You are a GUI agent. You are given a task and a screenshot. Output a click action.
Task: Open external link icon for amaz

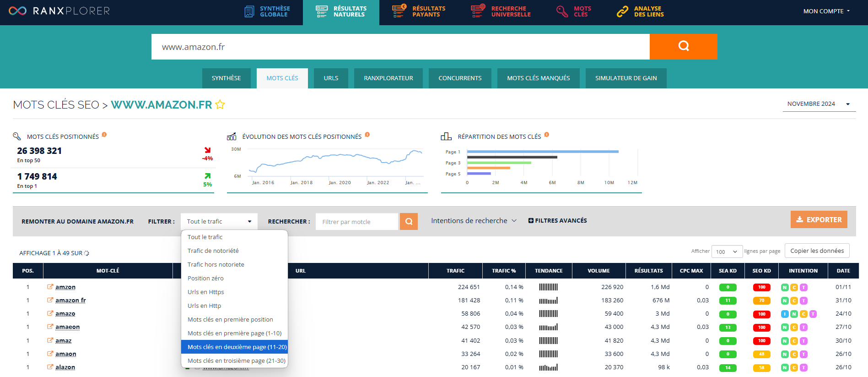coord(50,340)
